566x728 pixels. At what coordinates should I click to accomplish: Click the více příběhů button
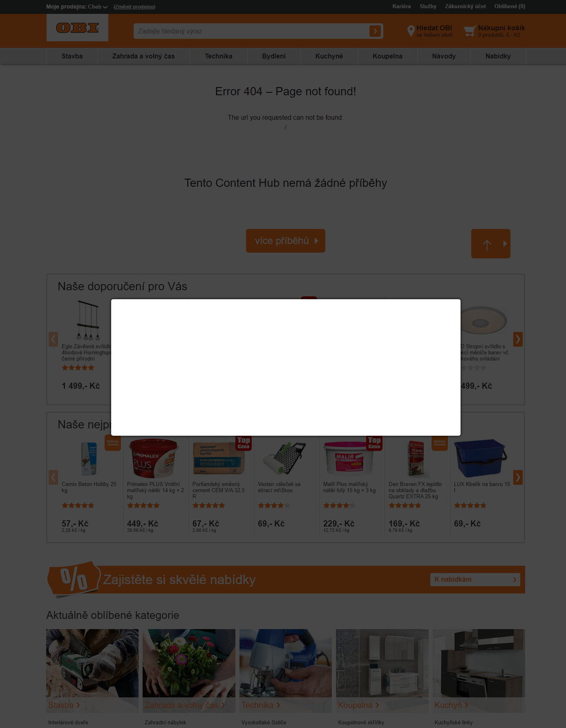tap(286, 241)
